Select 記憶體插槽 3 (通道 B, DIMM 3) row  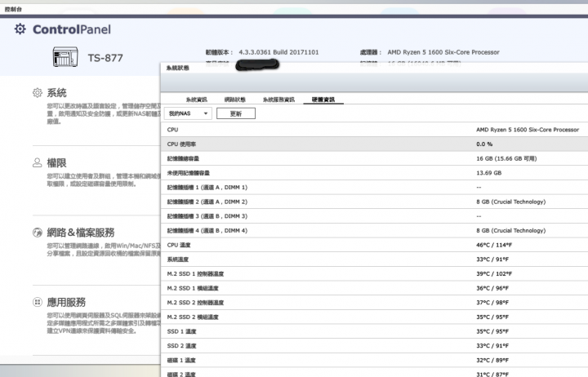pyautogui.click(x=374, y=216)
